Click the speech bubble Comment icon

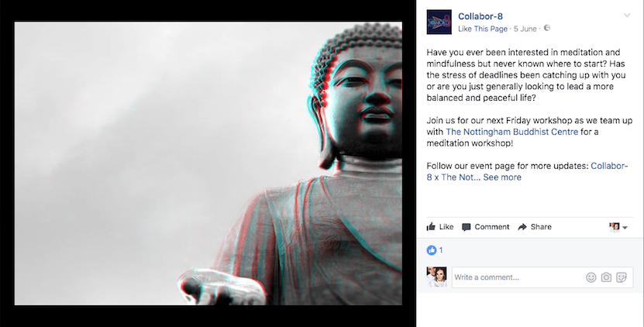coord(467,227)
